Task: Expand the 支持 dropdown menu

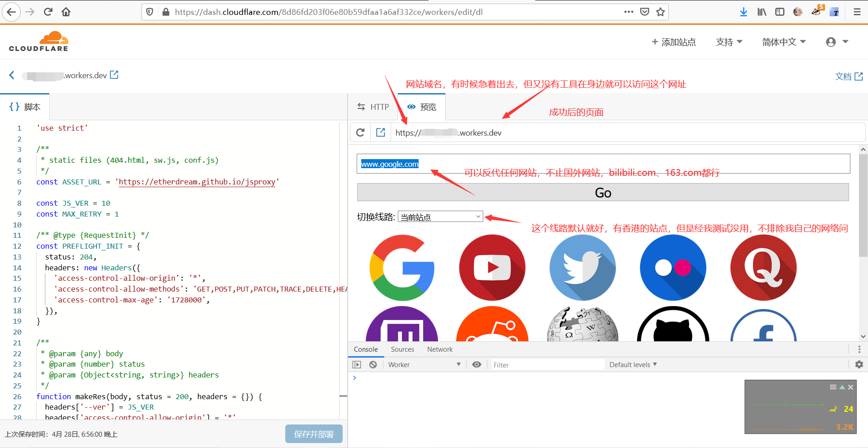Action: [x=729, y=42]
